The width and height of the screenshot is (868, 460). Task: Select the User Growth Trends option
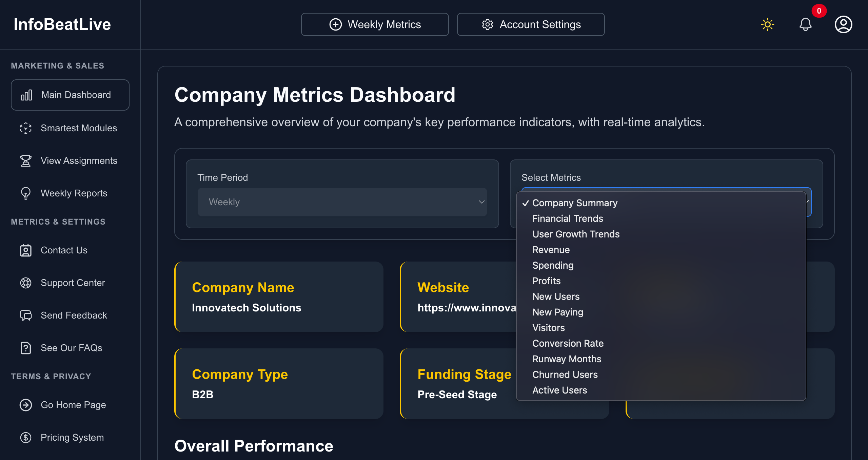[576, 234]
